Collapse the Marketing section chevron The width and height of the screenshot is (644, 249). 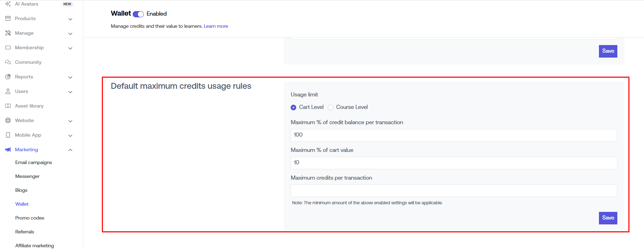coord(70,150)
